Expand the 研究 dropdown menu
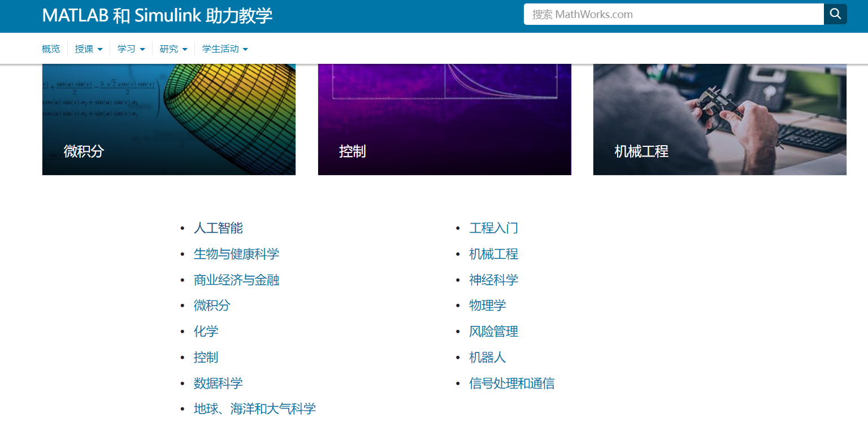 [173, 49]
